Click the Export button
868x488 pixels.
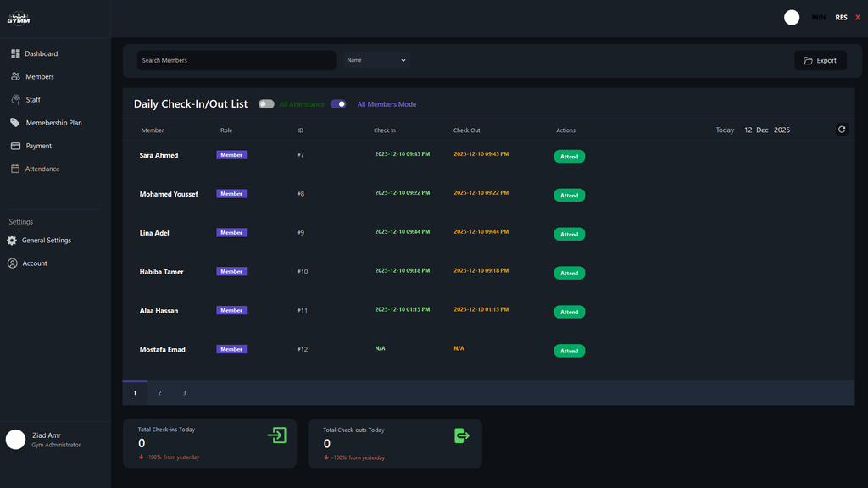(820, 60)
